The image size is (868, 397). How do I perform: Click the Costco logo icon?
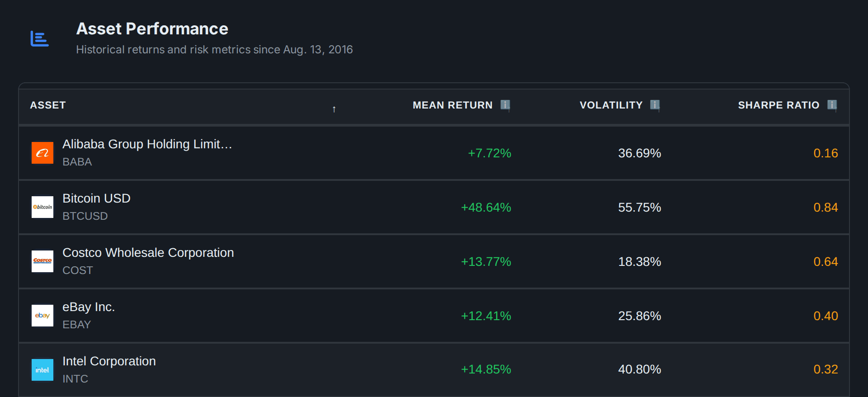tap(42, 261)
